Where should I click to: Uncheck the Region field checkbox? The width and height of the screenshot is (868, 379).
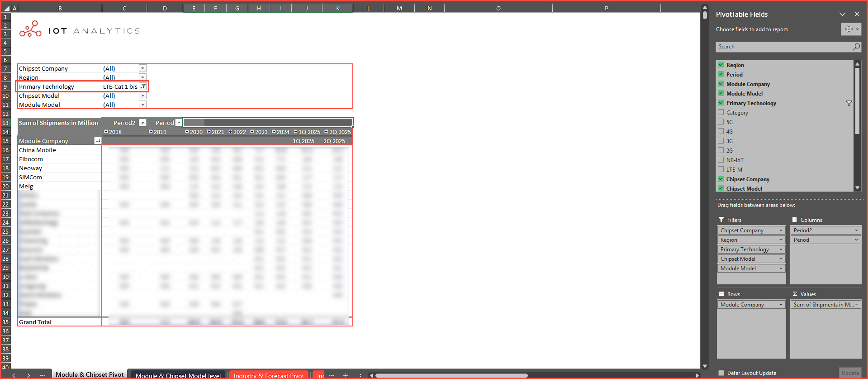pyautogui.click(x=721, y=65)
